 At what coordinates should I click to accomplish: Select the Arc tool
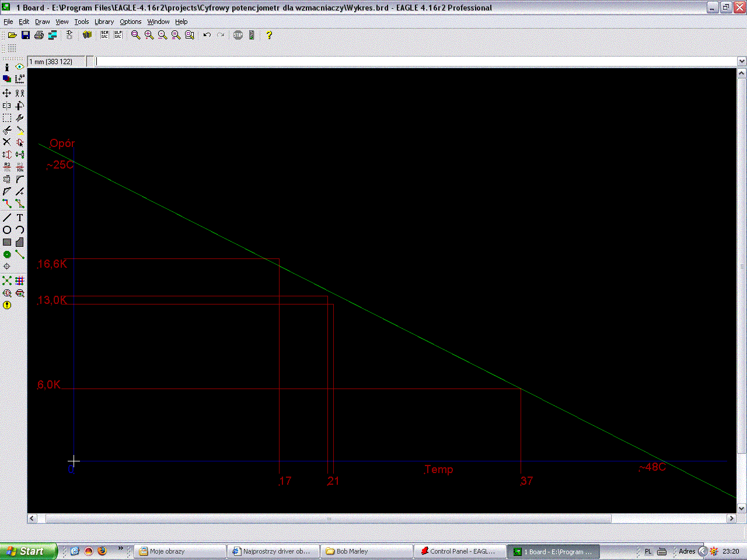click(20, 230)
